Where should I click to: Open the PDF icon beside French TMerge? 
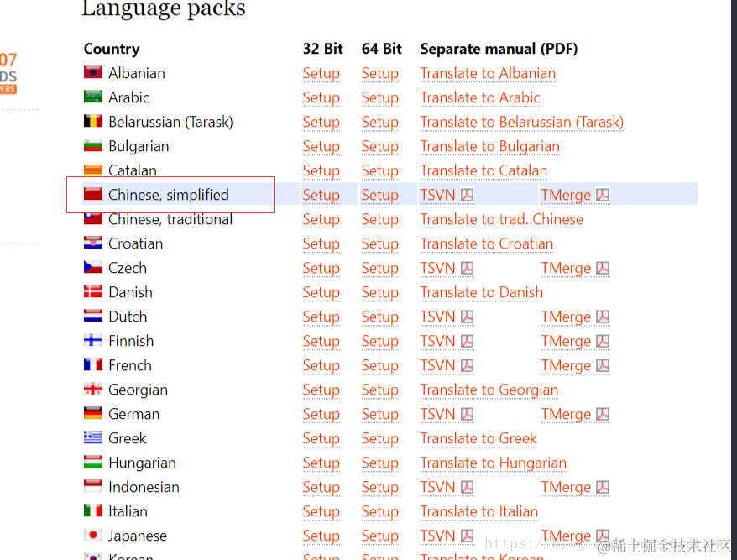point(603,365)
